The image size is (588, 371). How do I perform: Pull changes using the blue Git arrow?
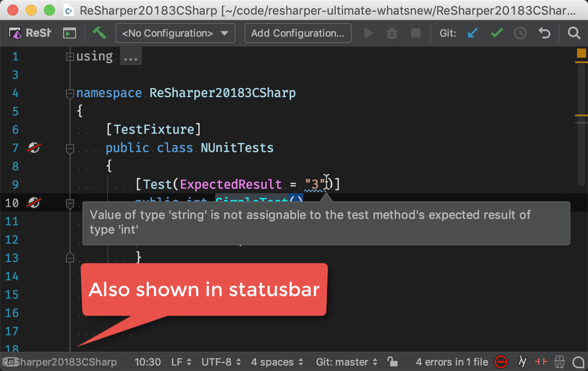[x=473, y=33]
